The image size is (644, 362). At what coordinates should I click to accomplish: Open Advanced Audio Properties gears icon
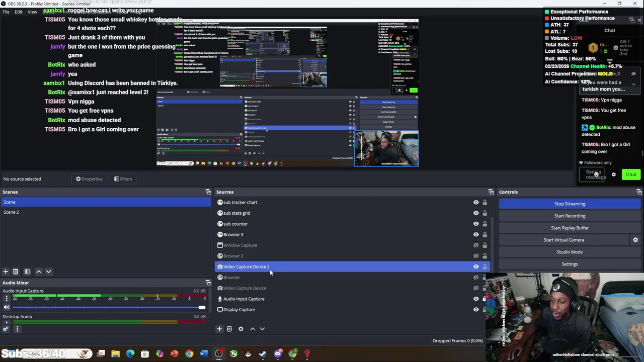6,329
